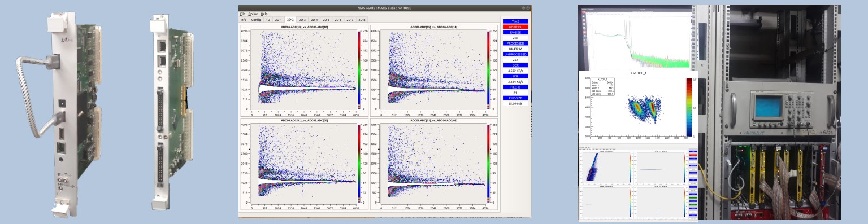Select the 1D tab
The width and height of the screenshot is (868, 224).
coord(268,19)
